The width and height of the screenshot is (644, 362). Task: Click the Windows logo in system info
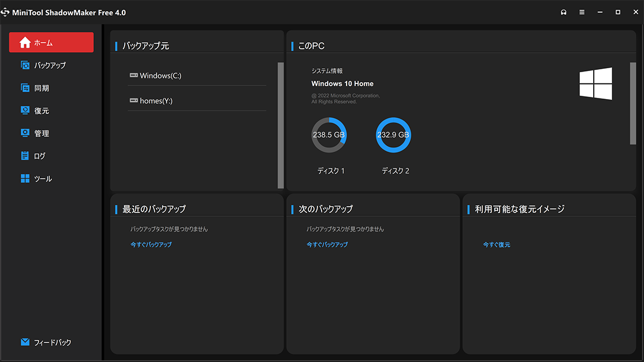click(x=595, y=84)
